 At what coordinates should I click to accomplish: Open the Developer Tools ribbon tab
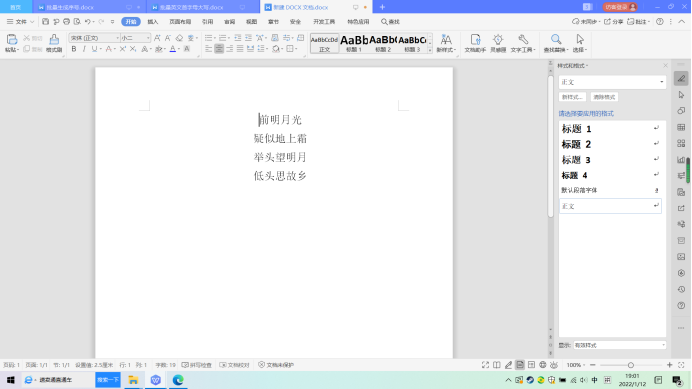[x=324, y=22]
